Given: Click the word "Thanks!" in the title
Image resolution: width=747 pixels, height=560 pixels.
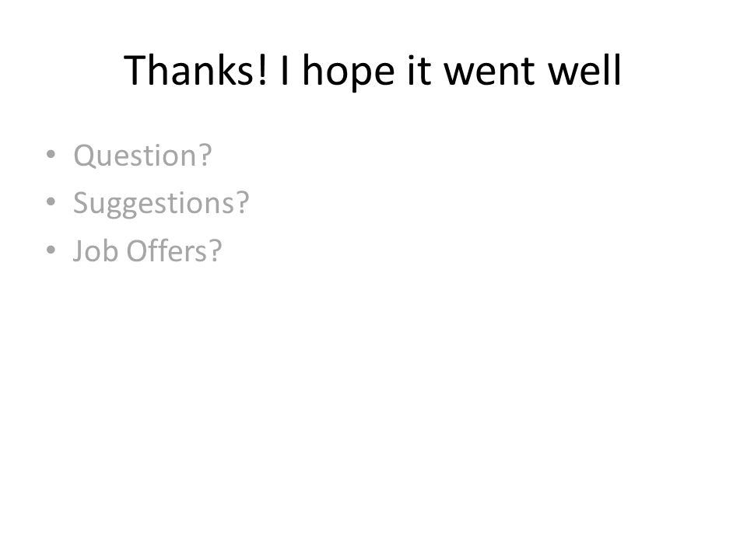Looking at the screenshot, I should [x=196, y=70].
